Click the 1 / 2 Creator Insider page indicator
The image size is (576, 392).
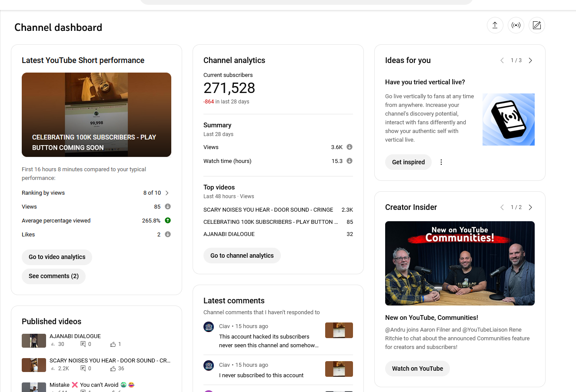click(x=516, y=207)
